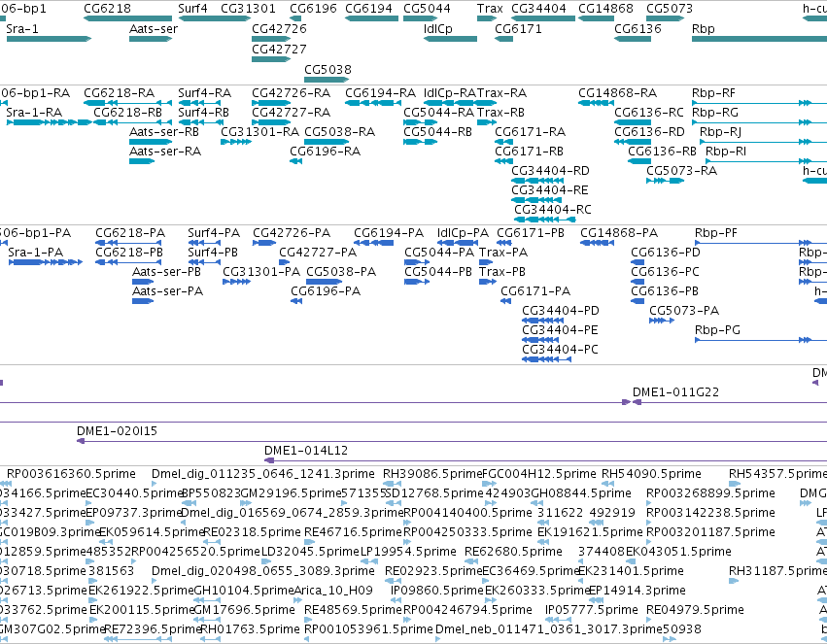Select transcript Sra-1-RA label
The height and width of the screenshot is (644, 827).
click(x=34, y=113)
